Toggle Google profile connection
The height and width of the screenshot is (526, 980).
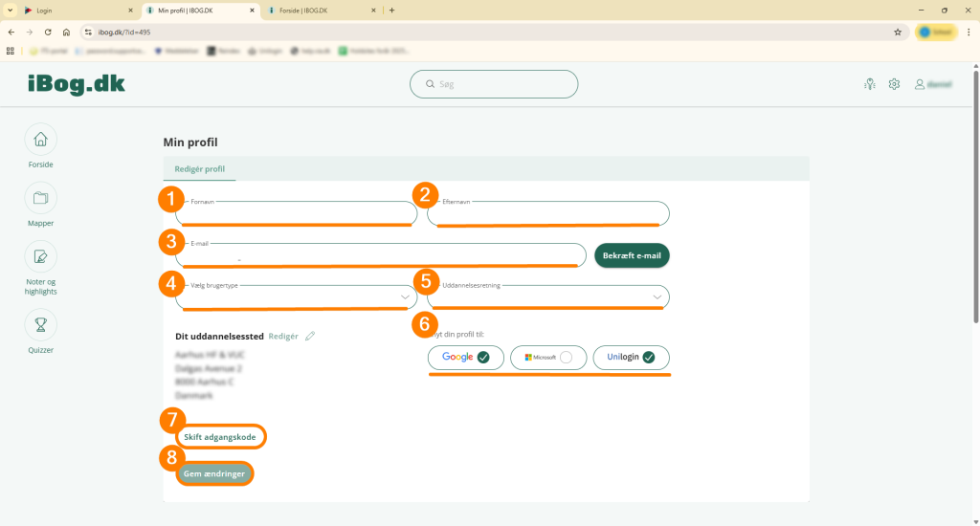pyautogui.click(x=466, y=358)
